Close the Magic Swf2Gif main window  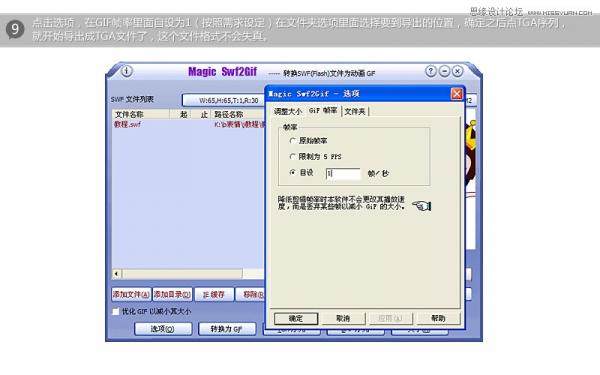click(x=457, y=71)
